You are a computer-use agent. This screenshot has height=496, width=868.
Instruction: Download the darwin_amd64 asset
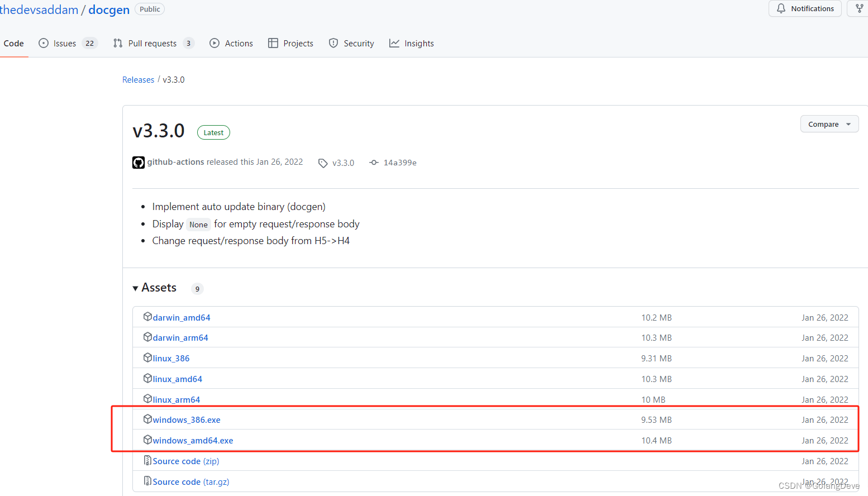182,317
